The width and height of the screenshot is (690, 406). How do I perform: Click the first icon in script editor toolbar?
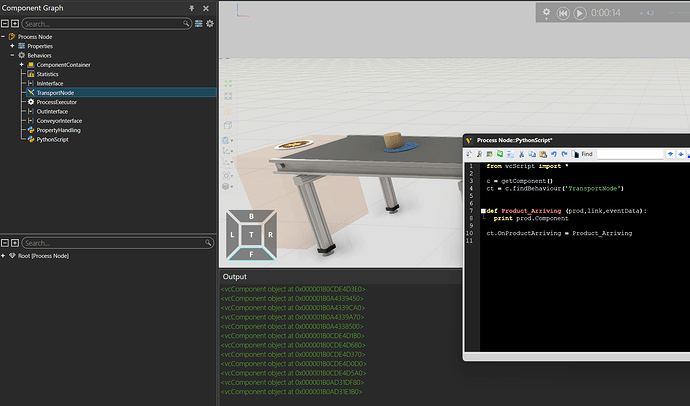click(x=469, y=154)
